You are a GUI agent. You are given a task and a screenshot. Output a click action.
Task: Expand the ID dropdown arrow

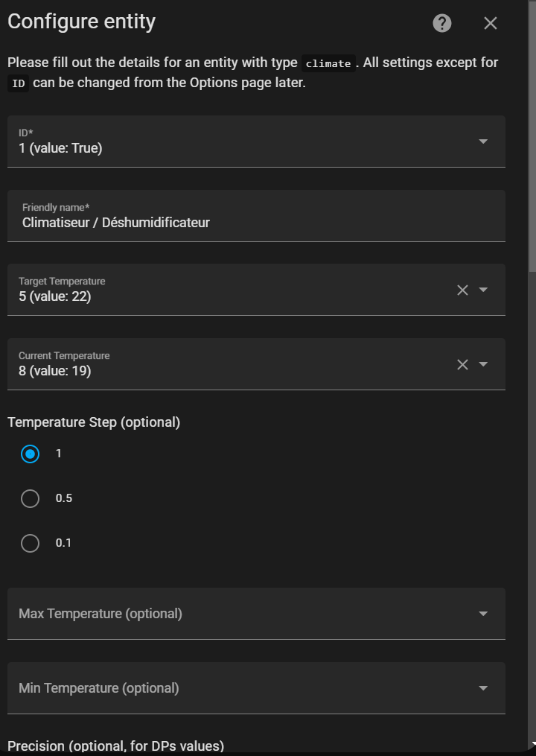[483, 141]
